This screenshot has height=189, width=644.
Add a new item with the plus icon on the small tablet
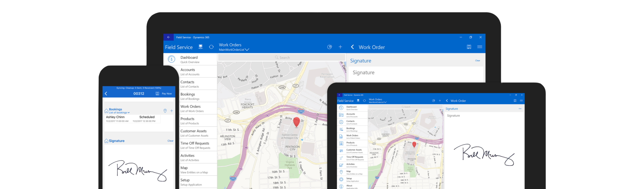pyautogui.click(x=440, y=101)
